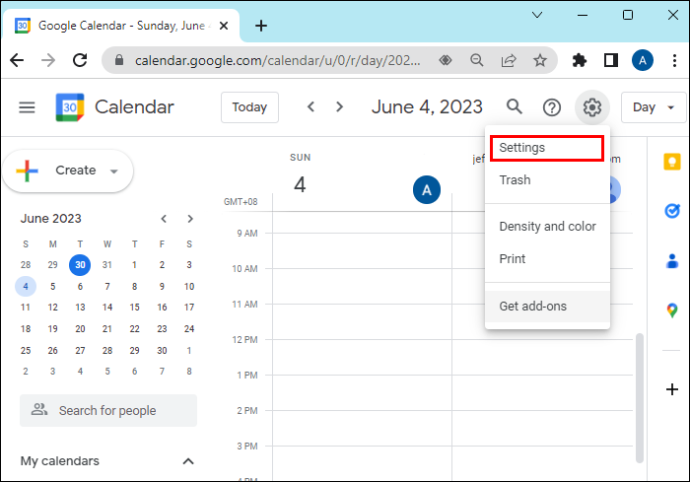Screen dimensions: 690x482
Task: Open Google Tasks from the side panel
Action: [x=672, y=211]
